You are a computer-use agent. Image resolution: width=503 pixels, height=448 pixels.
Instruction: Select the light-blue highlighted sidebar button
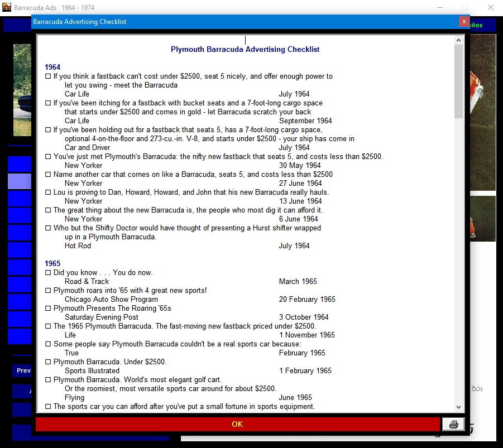tap(20, 181)
